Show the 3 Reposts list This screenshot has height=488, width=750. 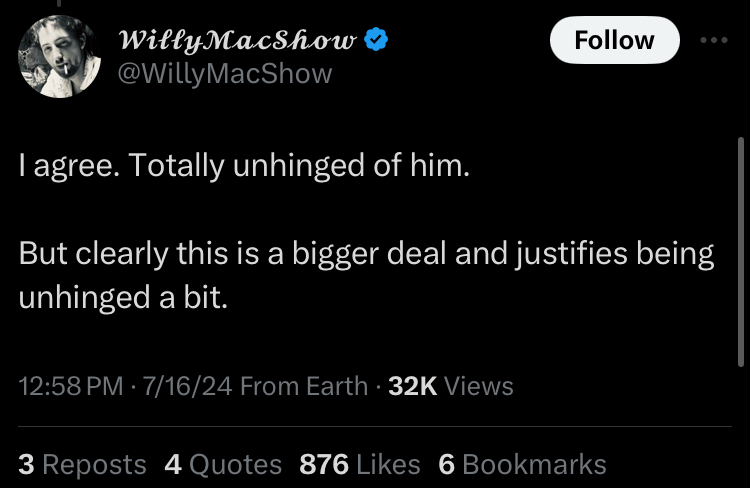click(x=82, y=465)
